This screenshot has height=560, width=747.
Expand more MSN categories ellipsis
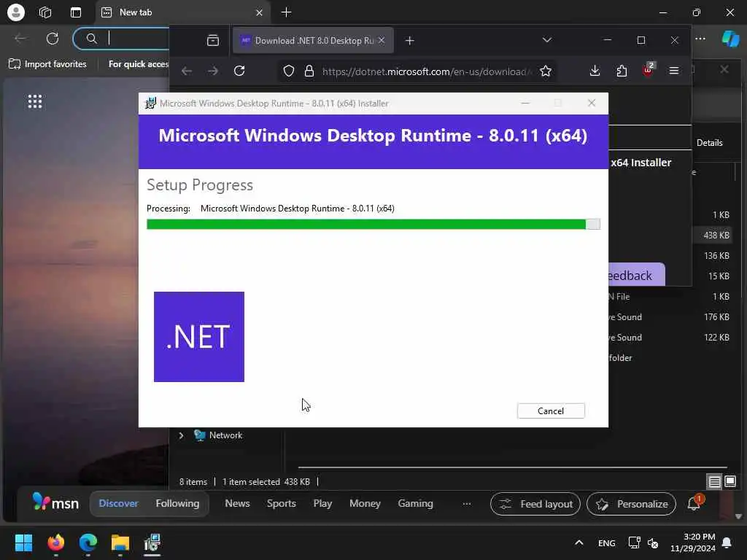(466, 504)
